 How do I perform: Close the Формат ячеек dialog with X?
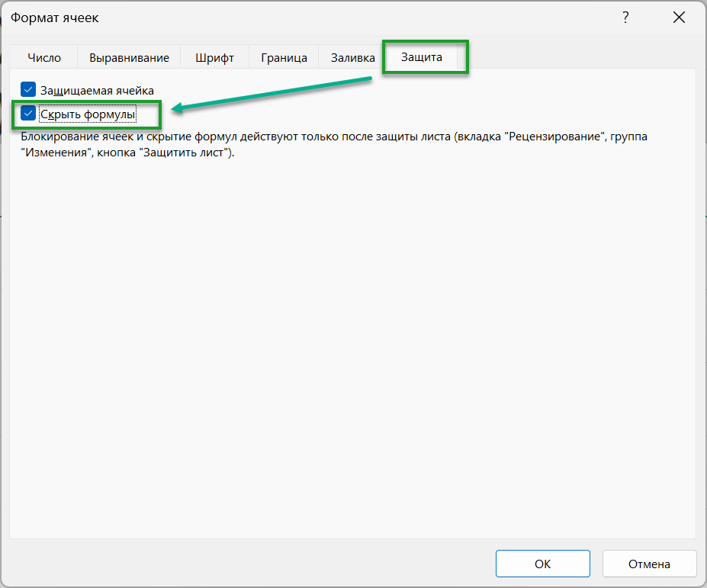(679, 18)
